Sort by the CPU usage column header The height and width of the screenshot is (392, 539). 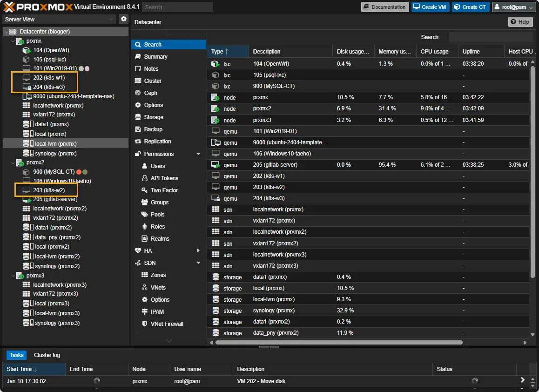[x=437, y=52]
